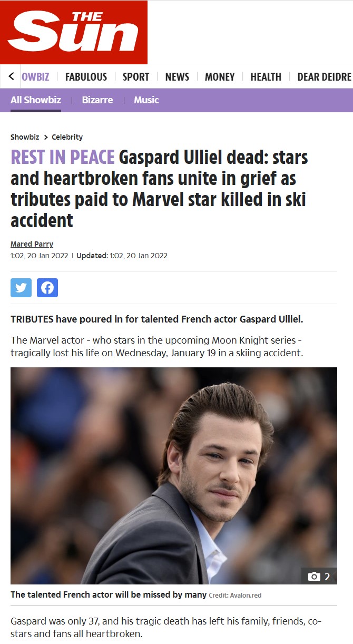The height and width of the screenshot is (644, 353).
Task: Share article via Twitter icon
Action: (x=21, y=288)
